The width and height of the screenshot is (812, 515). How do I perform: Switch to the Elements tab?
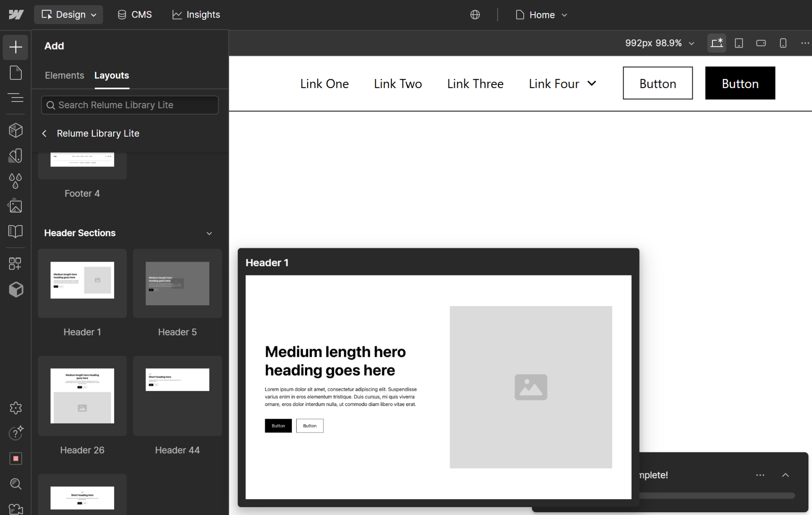[64, 75]
